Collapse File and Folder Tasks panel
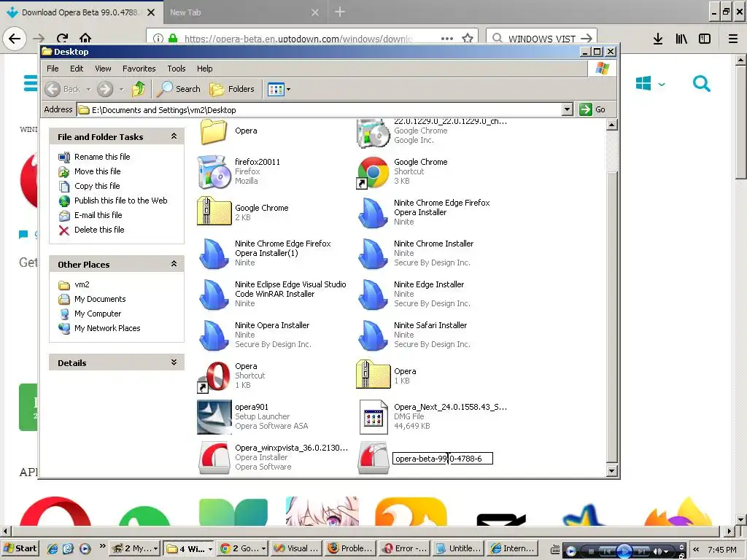 [x=174, y=136]
